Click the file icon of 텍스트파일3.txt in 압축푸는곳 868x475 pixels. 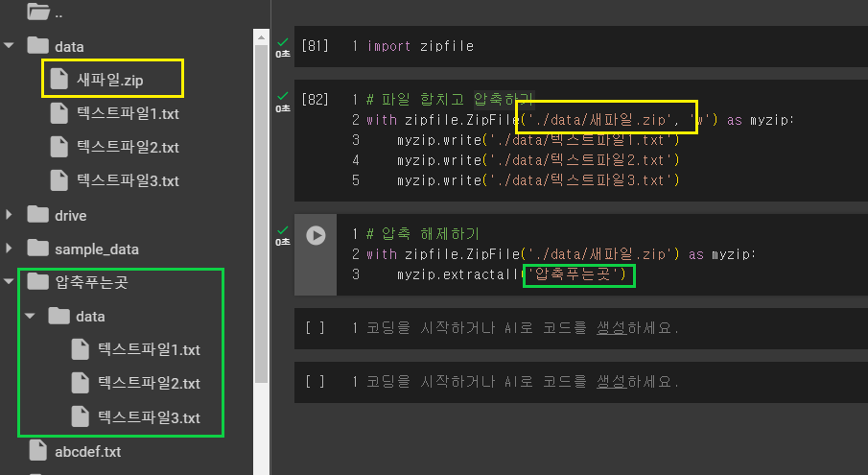pos(81,416)
